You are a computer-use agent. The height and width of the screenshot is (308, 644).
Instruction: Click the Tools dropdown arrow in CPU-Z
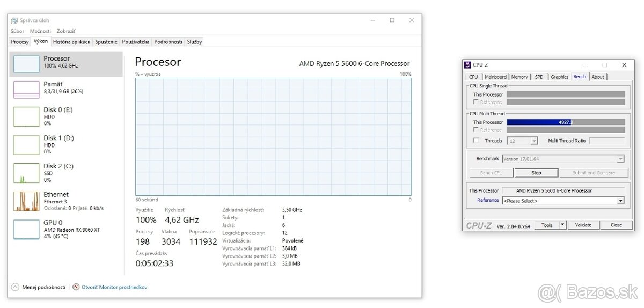click(x=562, y=225)
